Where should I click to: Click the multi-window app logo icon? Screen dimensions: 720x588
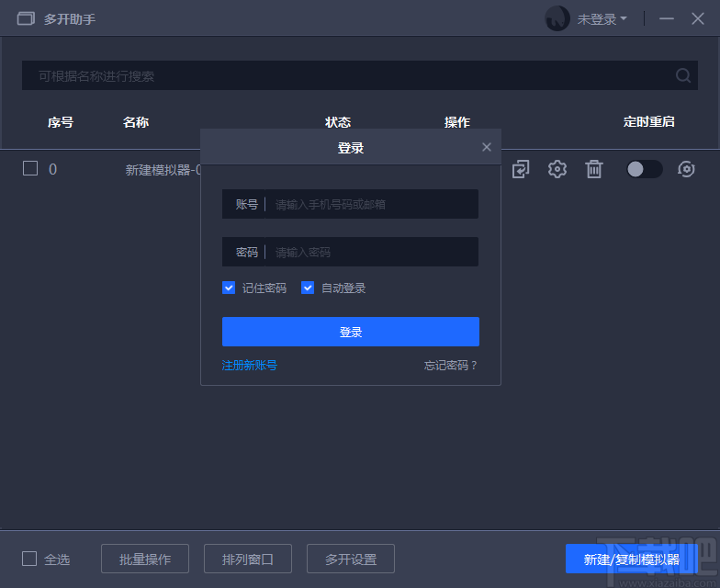click(x=26, y=18)
